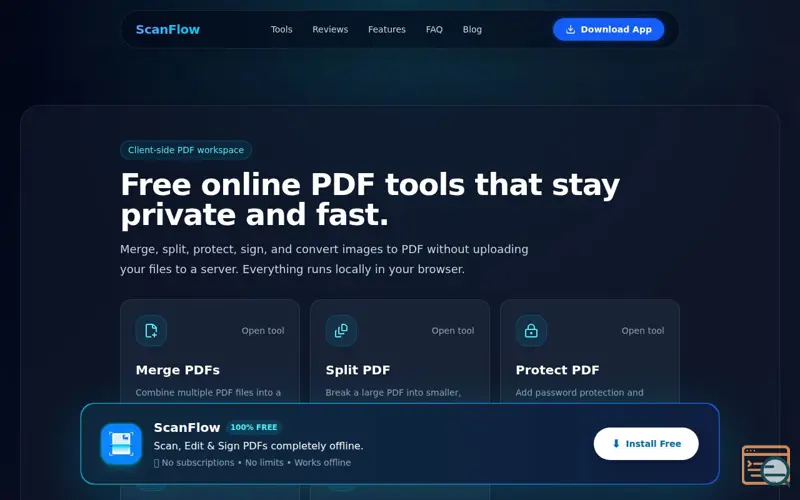This screenshot has height=500, width=800.
Task: Select the Merge PDFs card title
Action: coord(178,370)
